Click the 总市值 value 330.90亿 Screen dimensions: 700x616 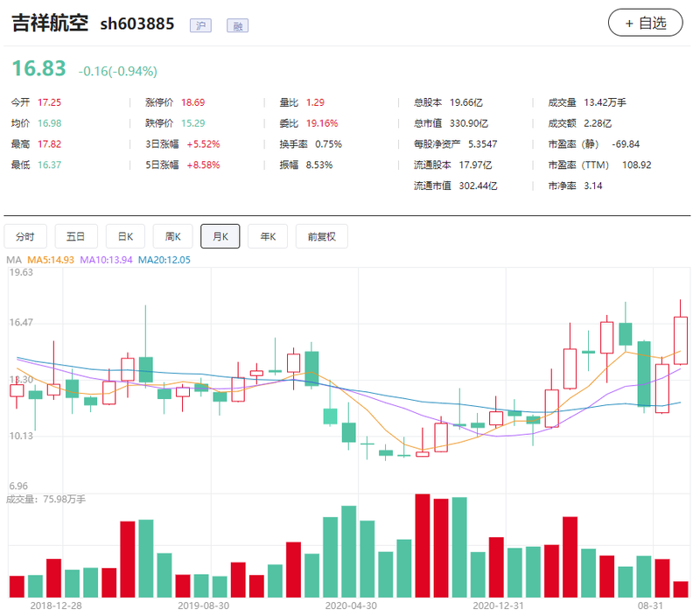pyautogui.click(x=469, y=123)
